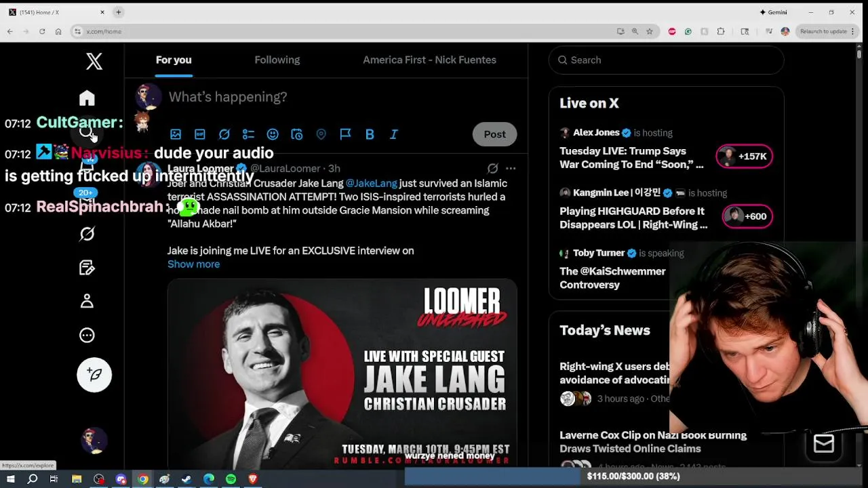Open three-dot menu on Laura Loomer post
The image size is (868, 488).
[x=511, y=168]
